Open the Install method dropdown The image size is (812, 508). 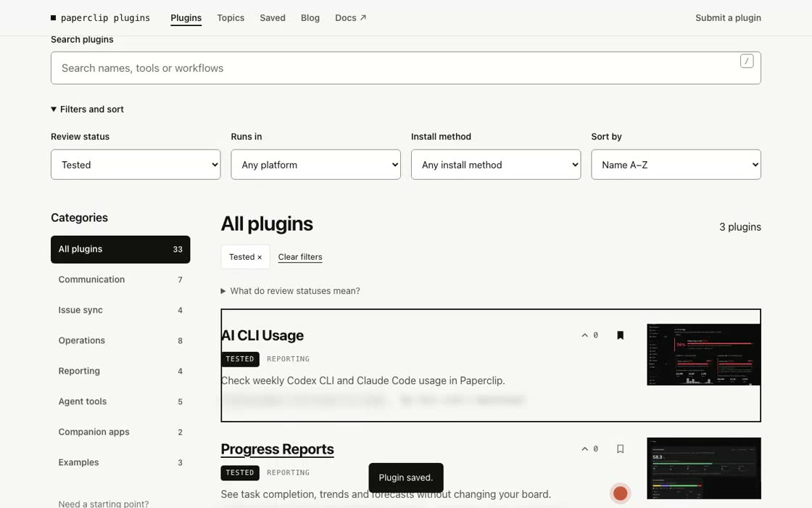(x=496, y=165)
